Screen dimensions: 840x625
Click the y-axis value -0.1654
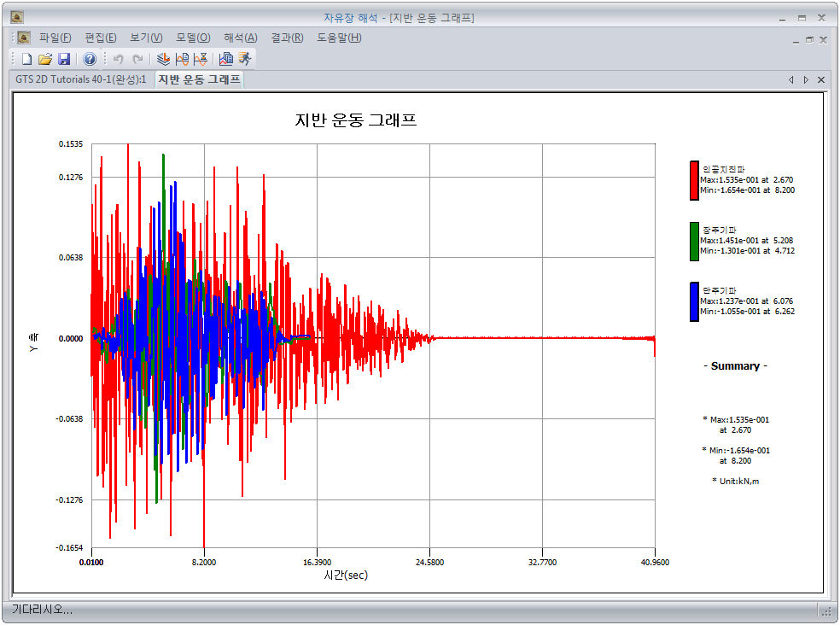70,548
